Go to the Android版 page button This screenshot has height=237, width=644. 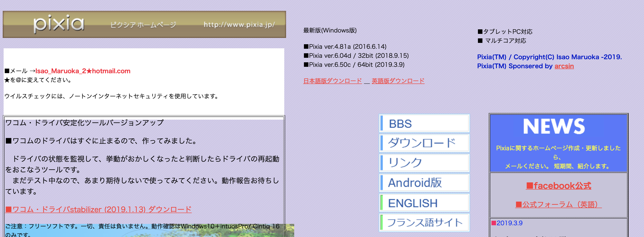pos(424,183)
